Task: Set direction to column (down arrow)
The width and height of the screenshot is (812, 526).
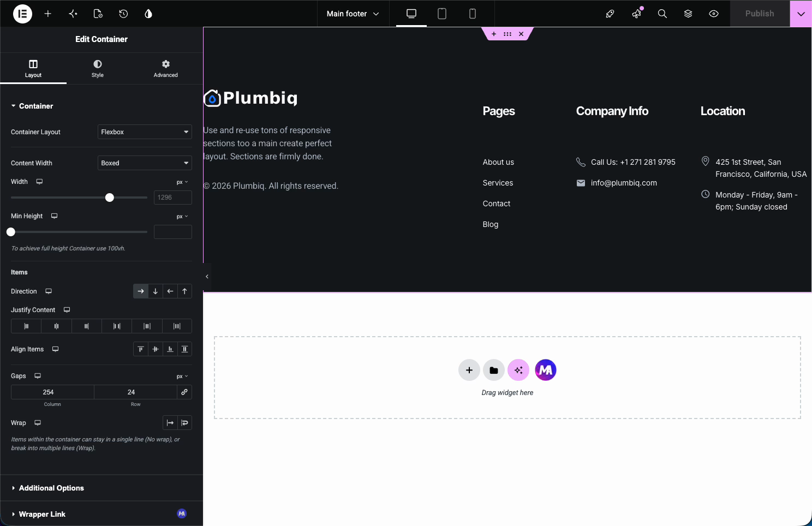Action: click(x=156, y=291)
